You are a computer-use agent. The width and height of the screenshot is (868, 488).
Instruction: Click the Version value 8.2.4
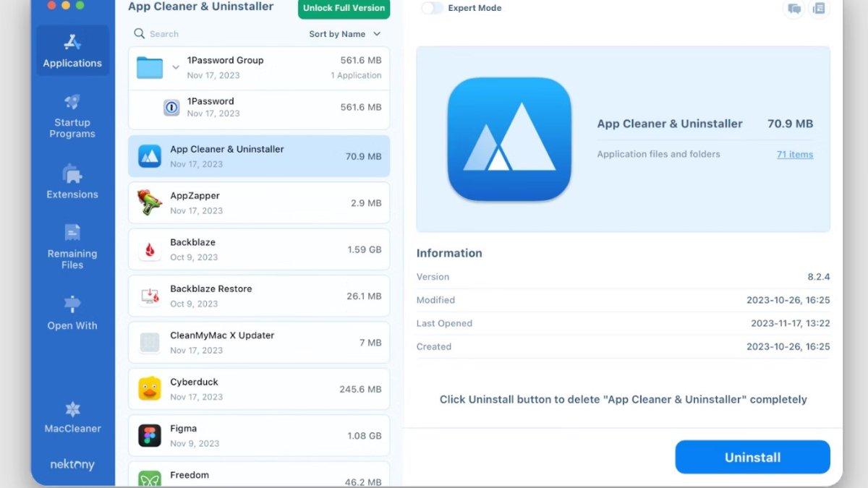coord(819,277)
